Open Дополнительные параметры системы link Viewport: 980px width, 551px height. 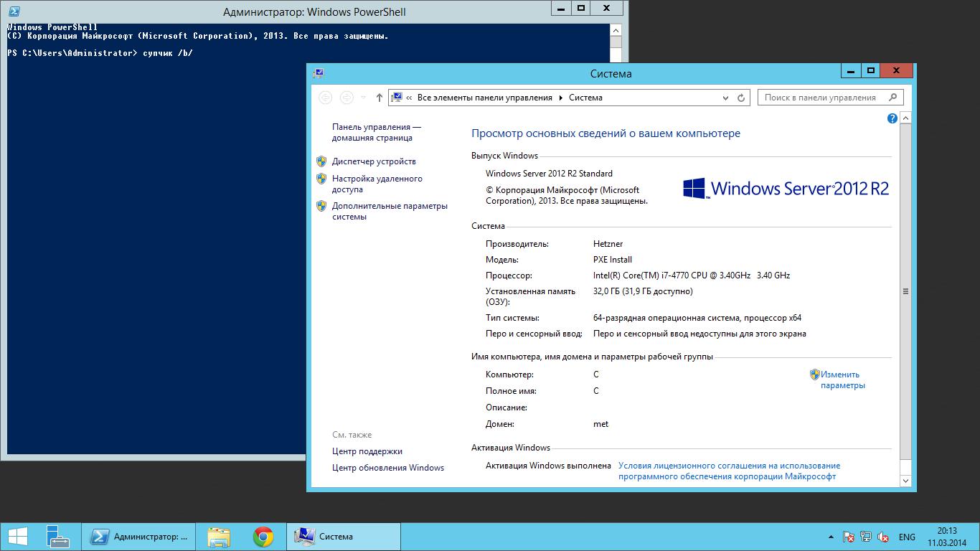click(390, 211)
